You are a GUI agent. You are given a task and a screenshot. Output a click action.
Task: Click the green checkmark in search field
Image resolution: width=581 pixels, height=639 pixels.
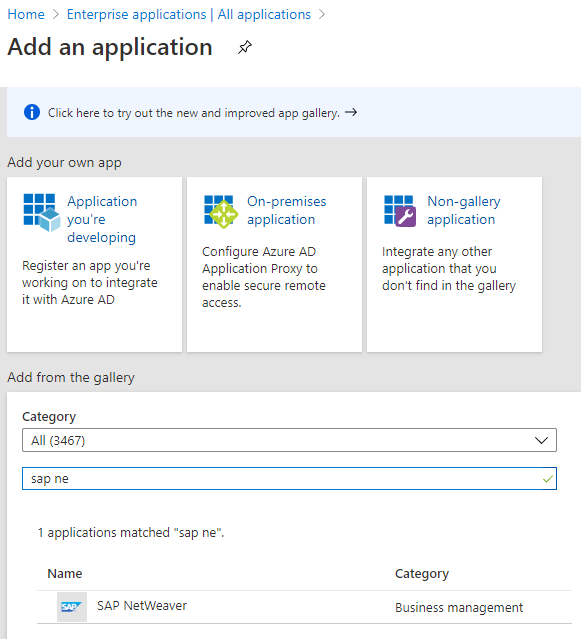pos(548,479)
